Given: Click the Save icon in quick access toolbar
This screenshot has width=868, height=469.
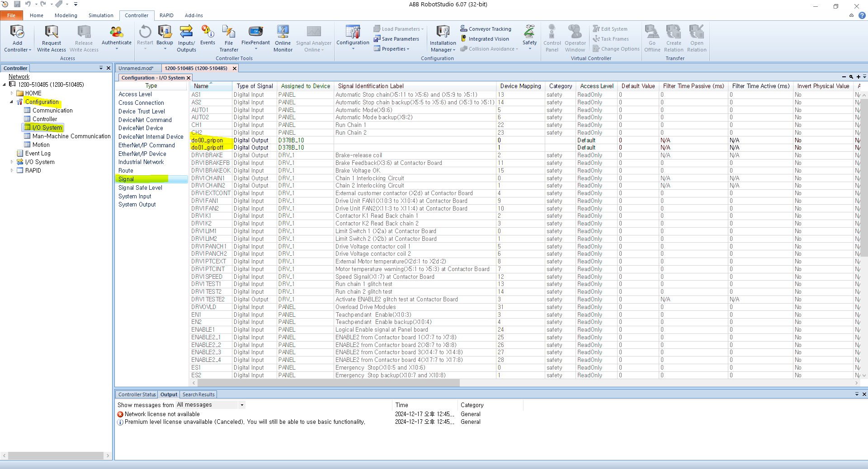Looking at the screenshot, I should 17,4.
